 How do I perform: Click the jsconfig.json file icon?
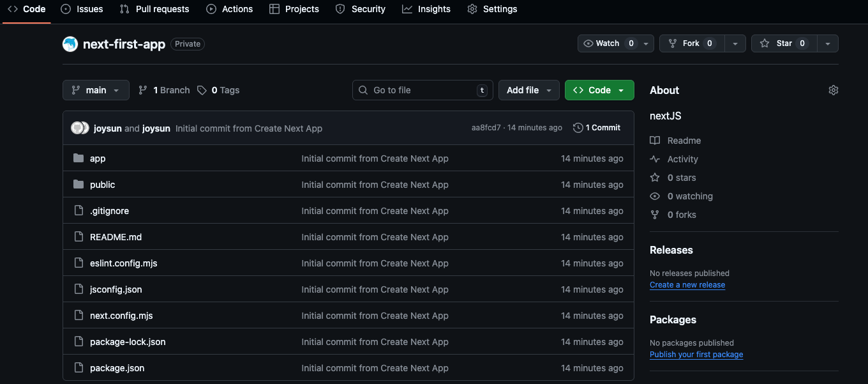[79, 289]
